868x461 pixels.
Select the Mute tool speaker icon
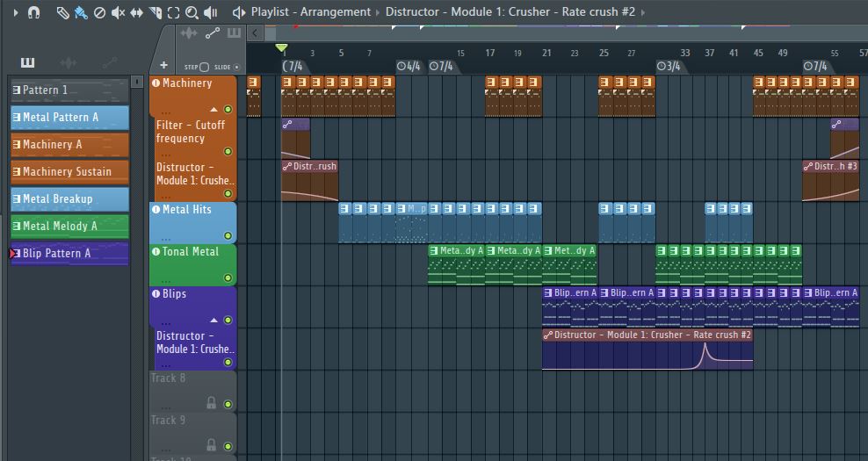(x=118, y=12)
